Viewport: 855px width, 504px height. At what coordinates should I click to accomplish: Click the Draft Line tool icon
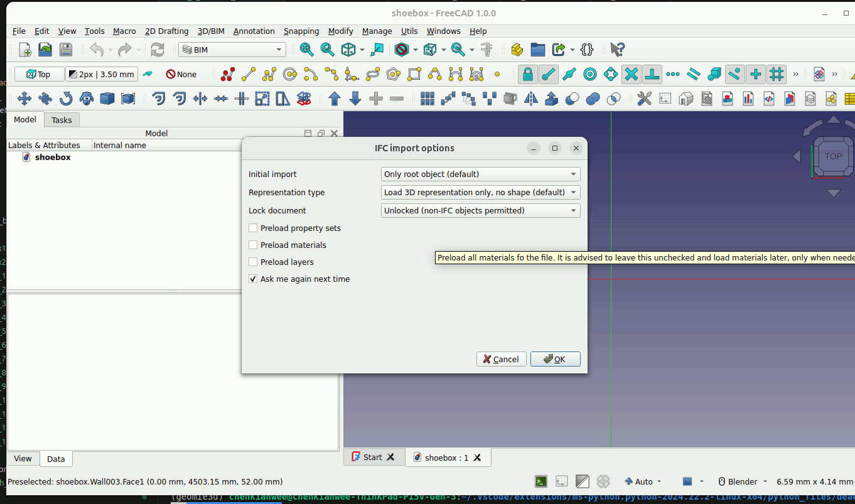(249, 75)
